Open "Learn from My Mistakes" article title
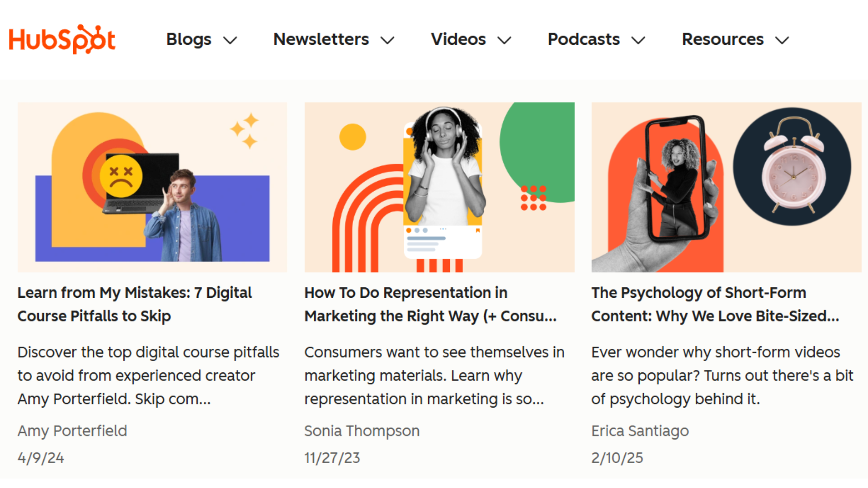The image size is (868, 488). pos(135,304)
